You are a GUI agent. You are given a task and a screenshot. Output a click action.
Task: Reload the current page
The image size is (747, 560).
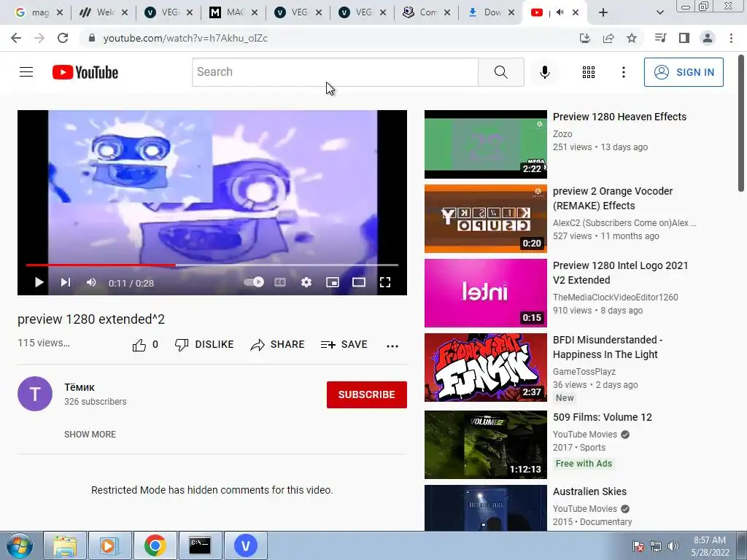coord(63,38)
